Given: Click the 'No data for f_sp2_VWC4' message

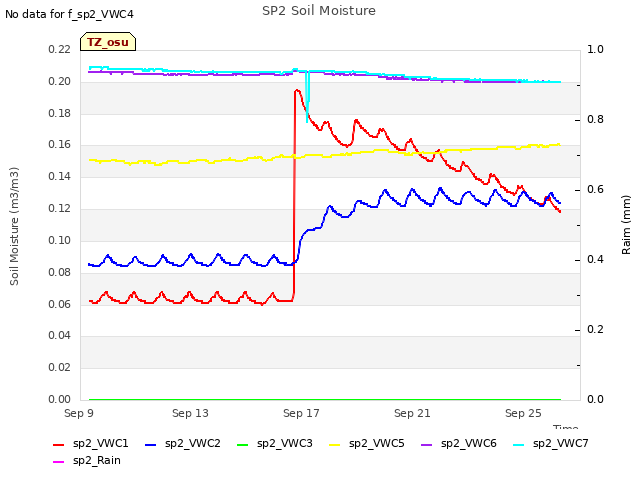Looking at the screenshot, I should (x=69, y=14).
